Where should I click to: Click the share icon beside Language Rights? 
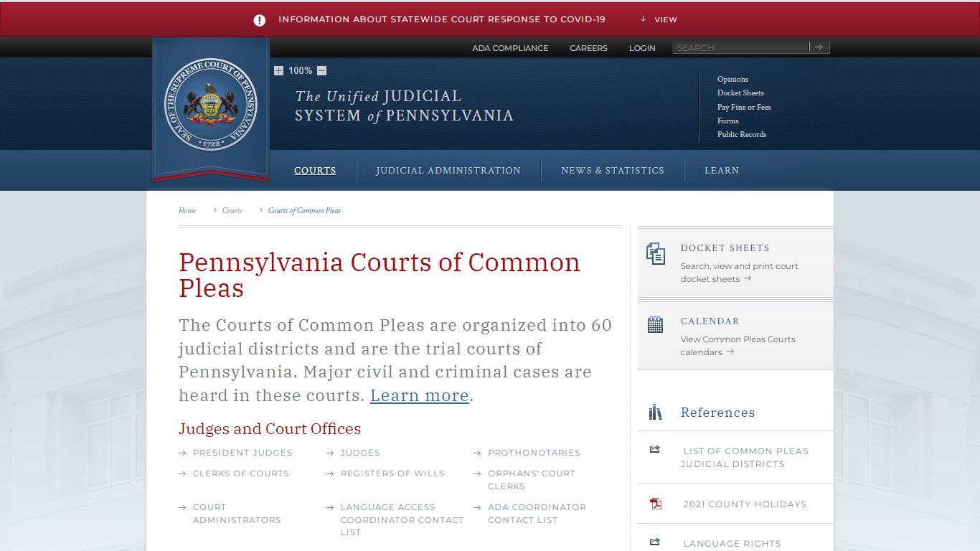(654, 542)
